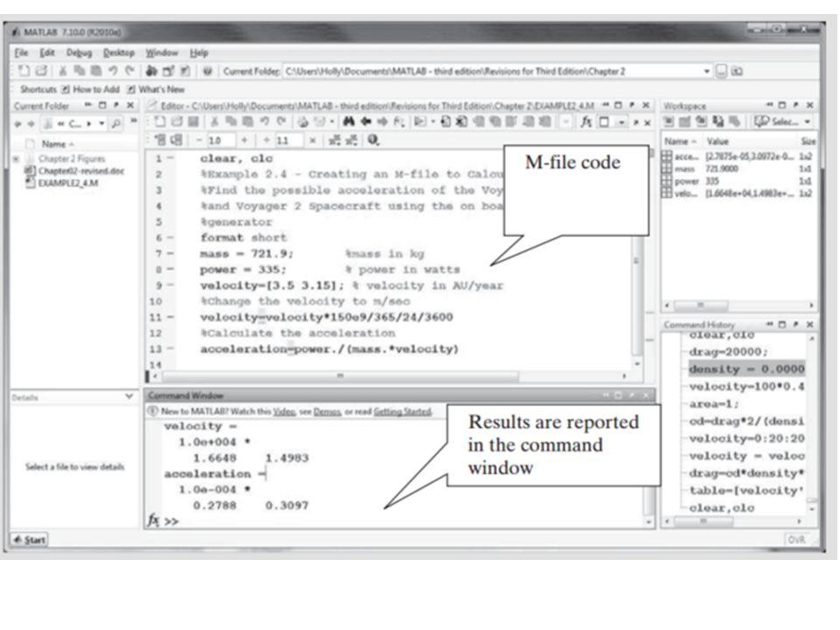Click fx function browser icon in Editor toolbar
This screenshot has width=840, height=630.
(586, 122)
